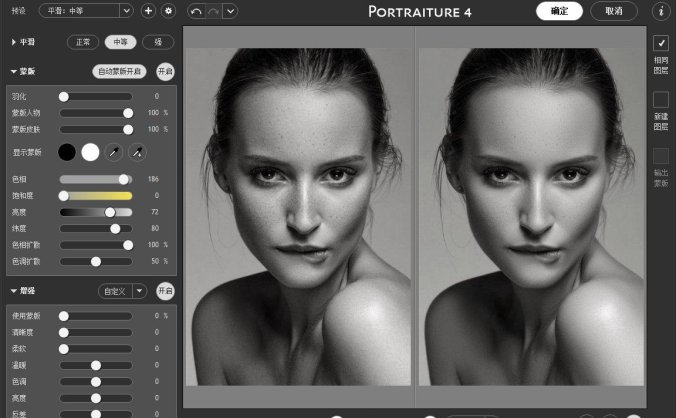
Task: Click the left original preview image
Action: [298, 216]
